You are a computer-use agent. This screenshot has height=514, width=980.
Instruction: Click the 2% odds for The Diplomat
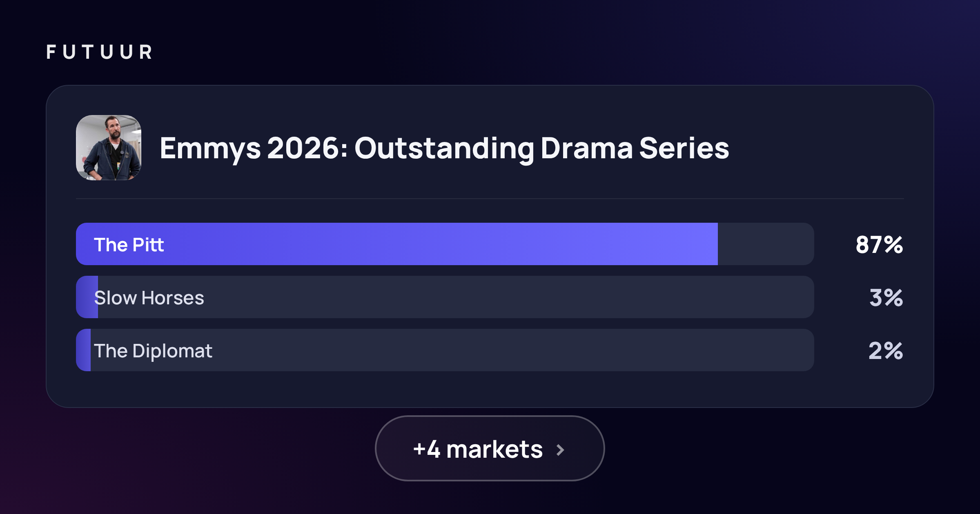(x=886, y=351)
